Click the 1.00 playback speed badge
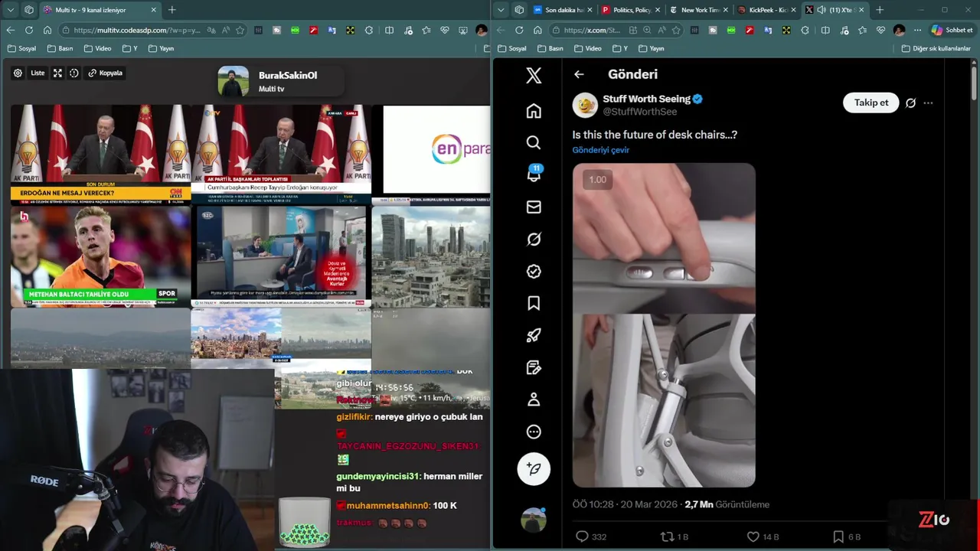This screenshot has height=551, width=980. (597, 180)
